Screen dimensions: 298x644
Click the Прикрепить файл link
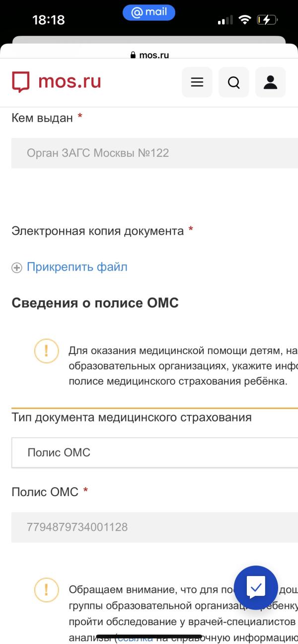pos(77,267)
